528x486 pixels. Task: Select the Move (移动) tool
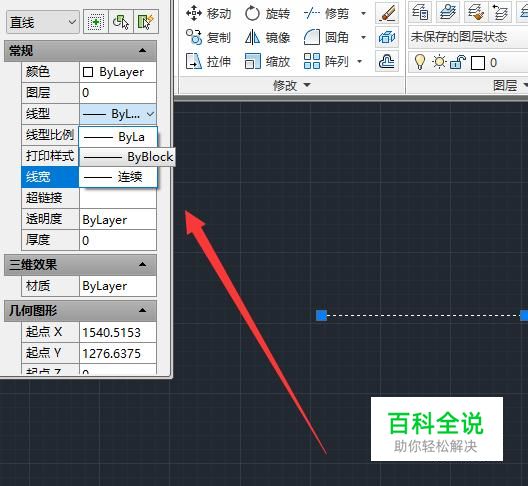tap(208, 13)
